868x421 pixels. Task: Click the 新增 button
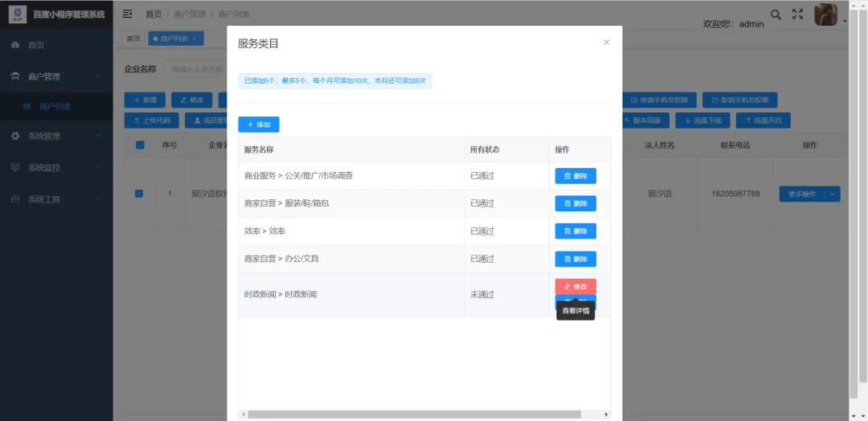[x=145, y=100]
